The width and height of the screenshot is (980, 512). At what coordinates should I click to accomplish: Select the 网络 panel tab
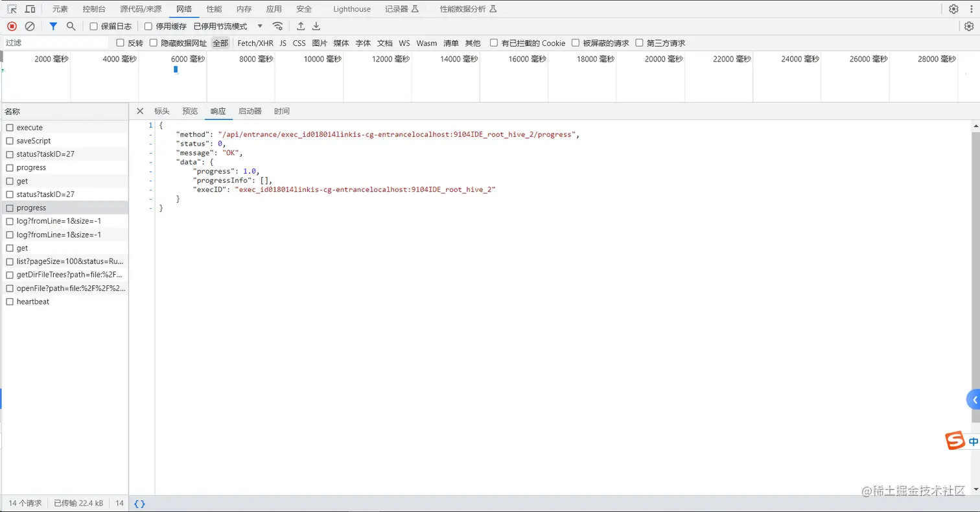(x=184, y=9)
